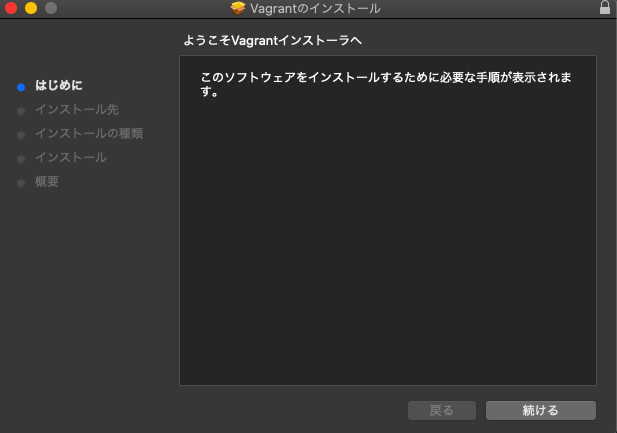This screenshot has width=617, height=433.
Task: Select the 概要 step in sidebar
Action: coord(47,181)
